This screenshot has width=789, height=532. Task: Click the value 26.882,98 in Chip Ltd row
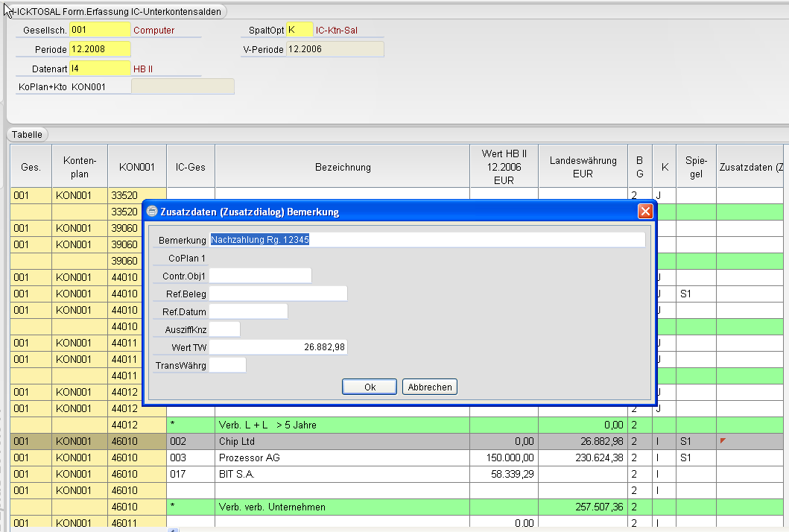(x=602, y=441)
